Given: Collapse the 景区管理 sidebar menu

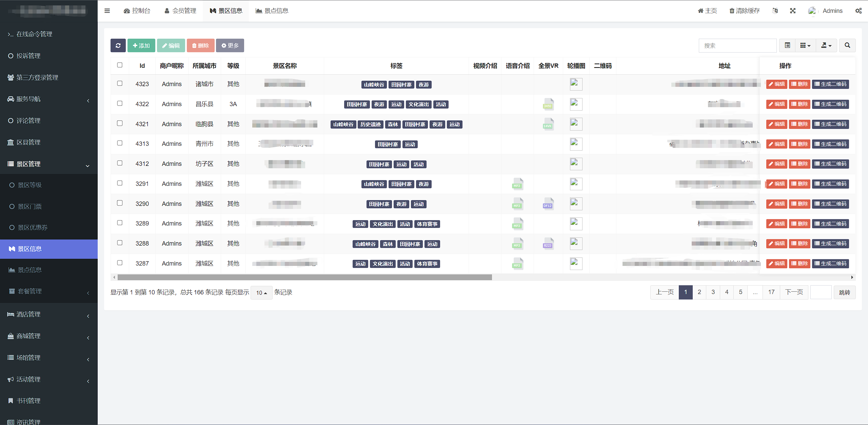Looking at the screenshot, I should click(x=49, y=164).
